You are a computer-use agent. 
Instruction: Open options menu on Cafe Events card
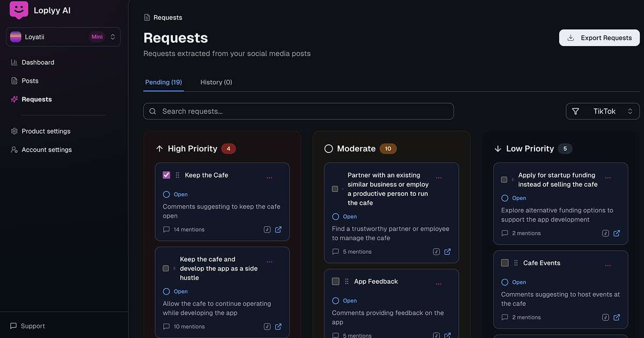[608, 266]
